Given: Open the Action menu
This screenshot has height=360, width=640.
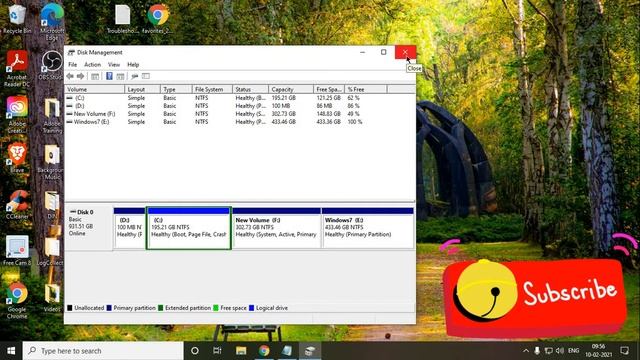Looking at the screenshot, I should (x=92, y=64).
